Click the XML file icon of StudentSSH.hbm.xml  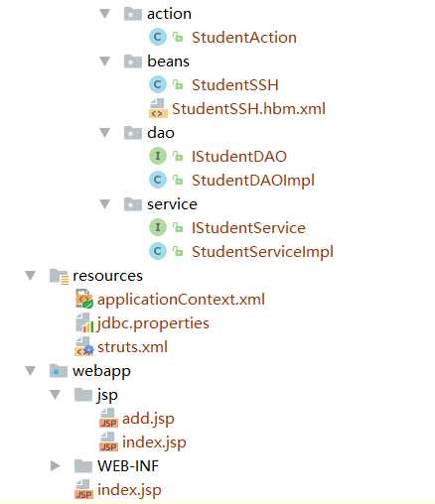pyautogui.click(x=158, y=108)
